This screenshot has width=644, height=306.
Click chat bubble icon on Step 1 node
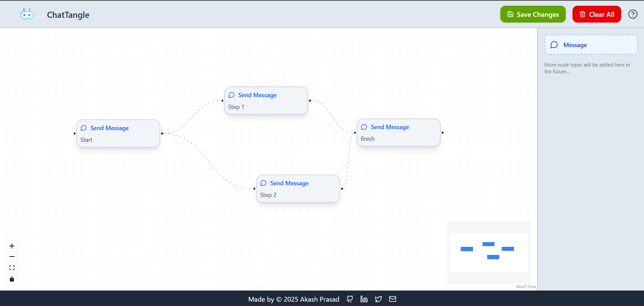tap(232, 95)
